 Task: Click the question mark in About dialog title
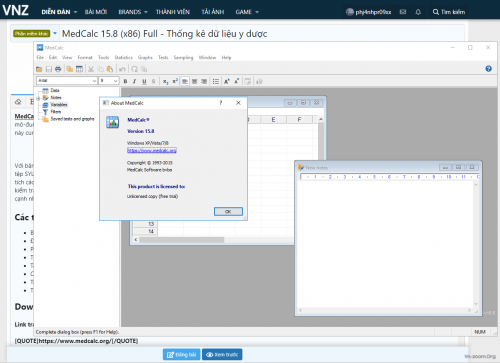tap(221, 103)
